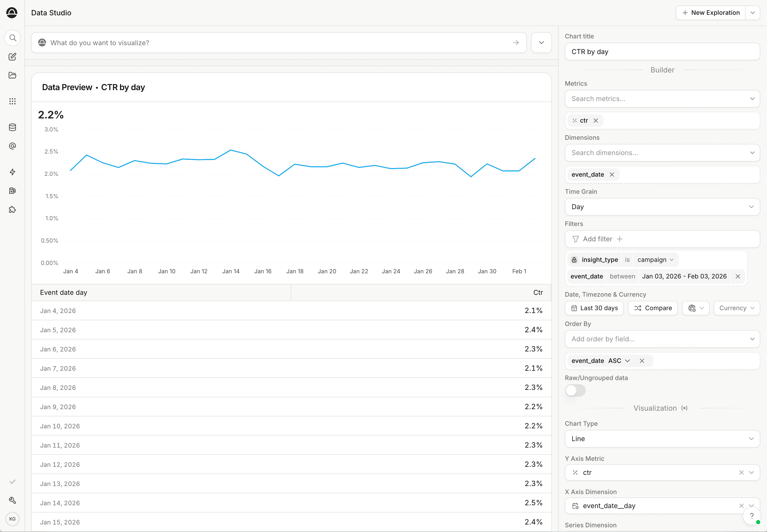Open the compose/edit icon in the sidebar
Viewport: 767px width, 532px height.
point(12,57)
